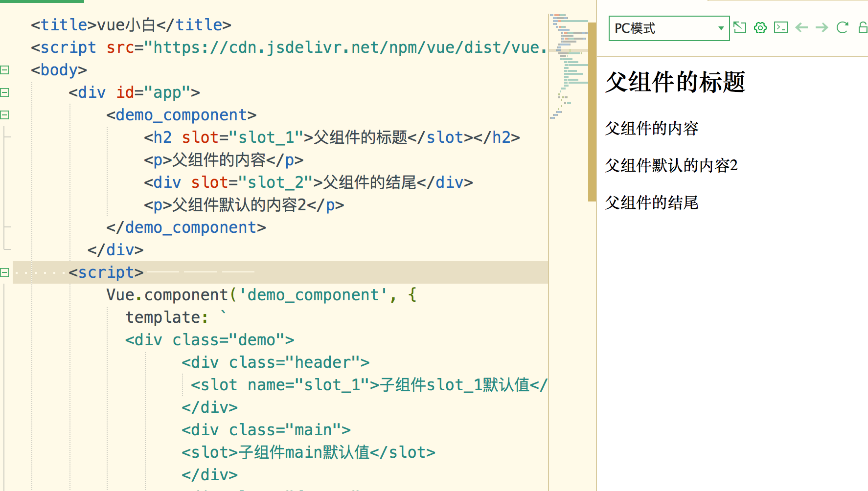Click the slot name="slot_1" code line
The width and height of the screenshot is (868, 491).
369,385
